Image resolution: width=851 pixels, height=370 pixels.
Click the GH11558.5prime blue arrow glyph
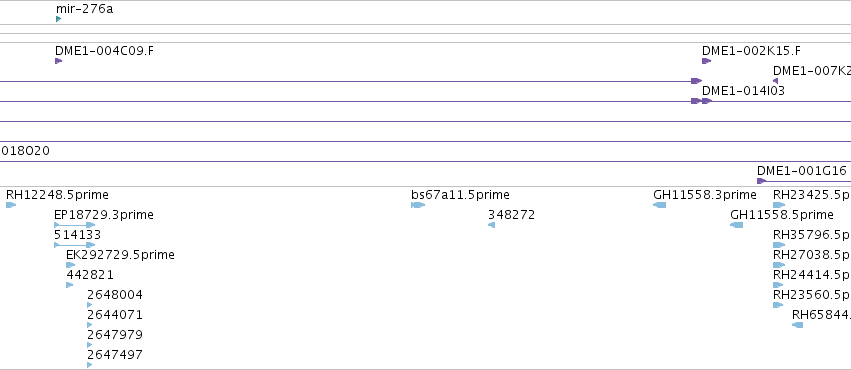736,225
